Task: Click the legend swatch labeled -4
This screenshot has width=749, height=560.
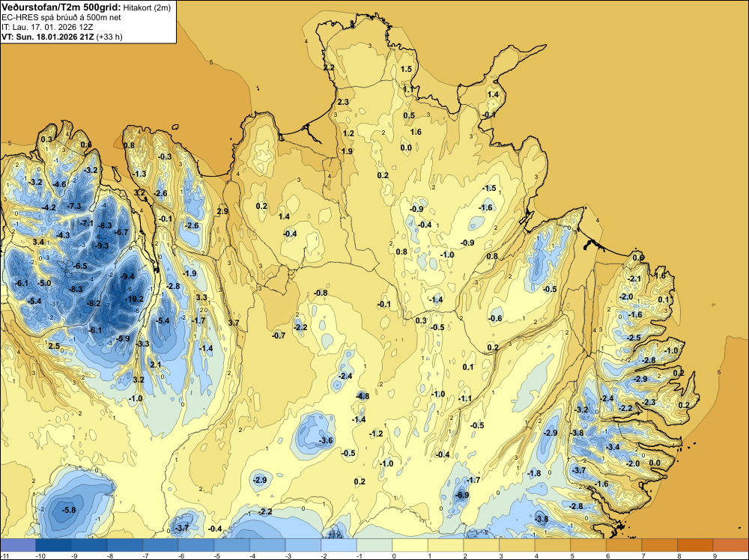Action: [267, 545]
